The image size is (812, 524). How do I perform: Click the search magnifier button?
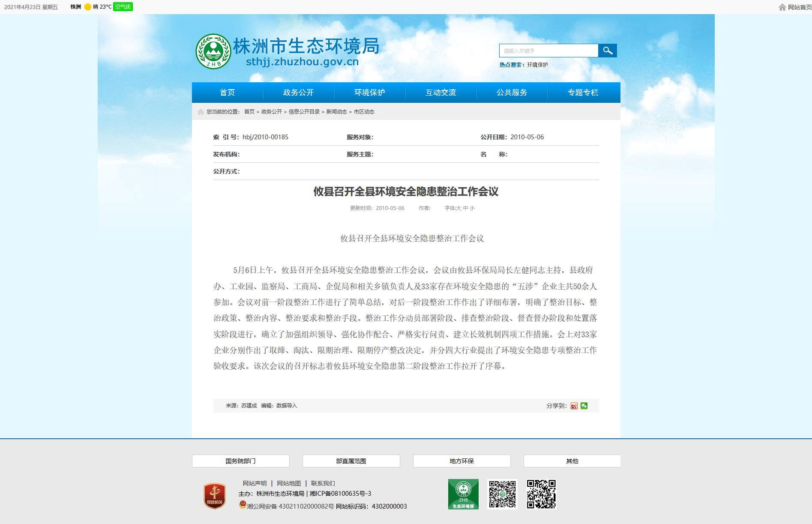607,51
